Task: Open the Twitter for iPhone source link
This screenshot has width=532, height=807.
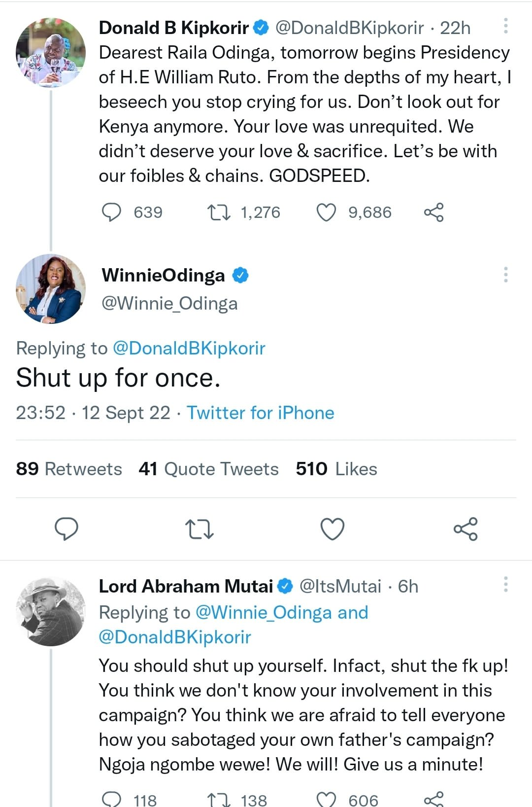Action: 260,413
